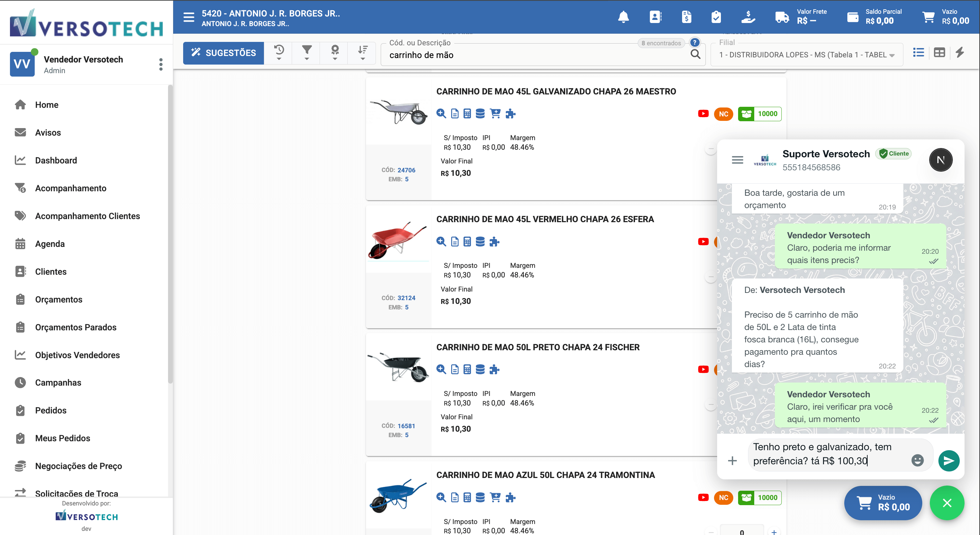Click the notifications bell icon
980x535 pixels.
[623, 17]
